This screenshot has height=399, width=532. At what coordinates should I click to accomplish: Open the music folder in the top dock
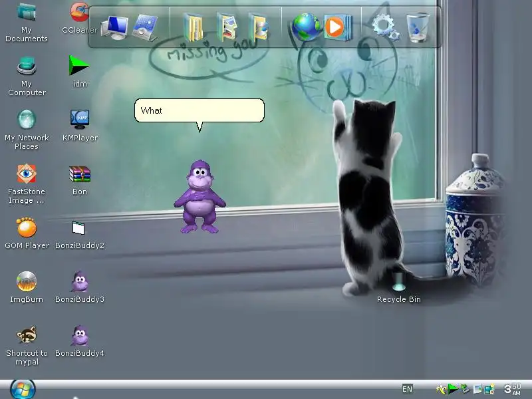pos(259,27)
